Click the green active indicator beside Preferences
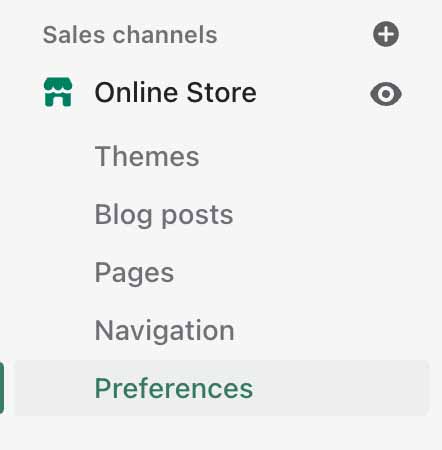442x450 pixels. pyautogui.click(x=2, y=388)
